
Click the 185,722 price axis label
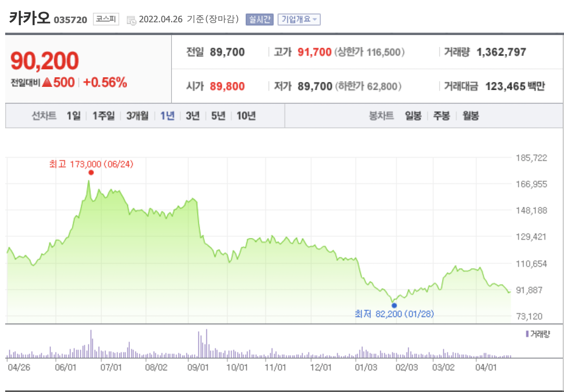[532, 158]
